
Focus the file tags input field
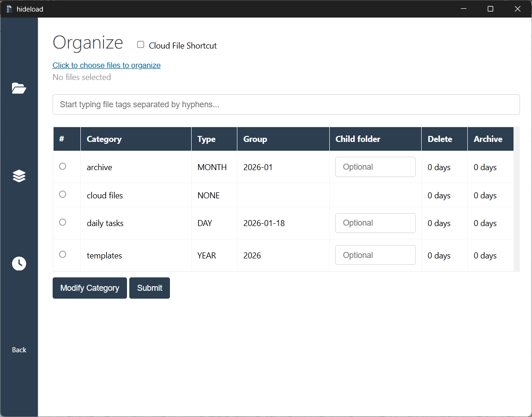286,104
